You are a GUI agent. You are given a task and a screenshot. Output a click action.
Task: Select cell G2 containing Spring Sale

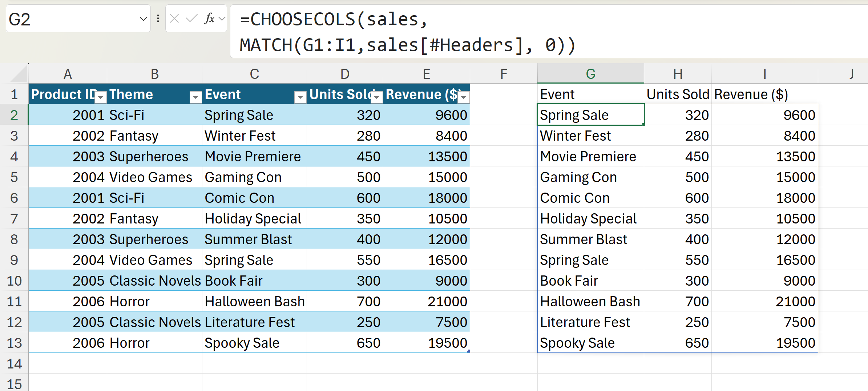pyautogui.click(x=590, y=115)
